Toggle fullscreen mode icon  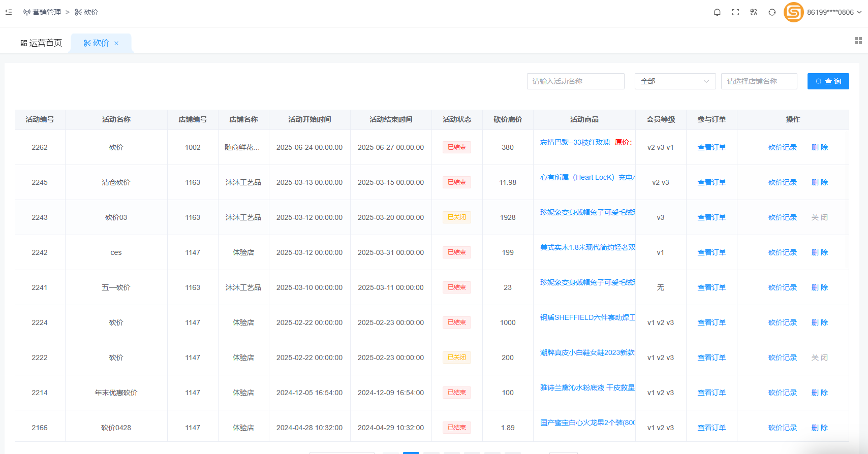pyautogui.click(x=735, y=12)
